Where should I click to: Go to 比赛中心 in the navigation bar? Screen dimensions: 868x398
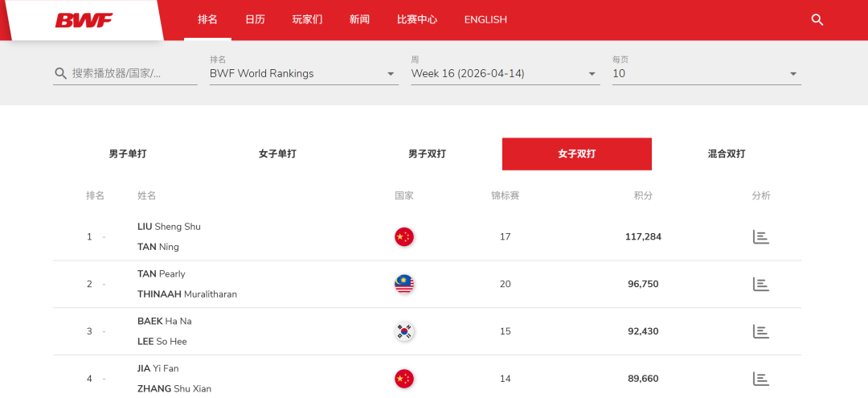(417, 19)
